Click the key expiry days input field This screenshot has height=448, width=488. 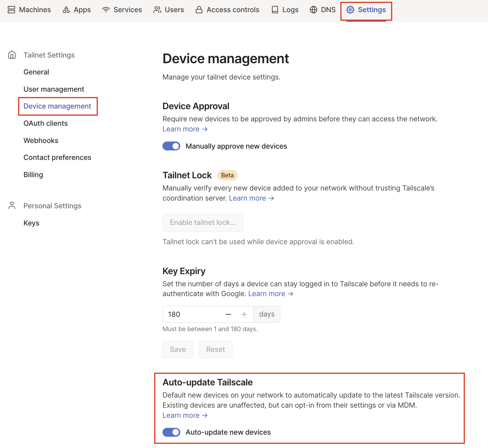[x=193, y=314]
